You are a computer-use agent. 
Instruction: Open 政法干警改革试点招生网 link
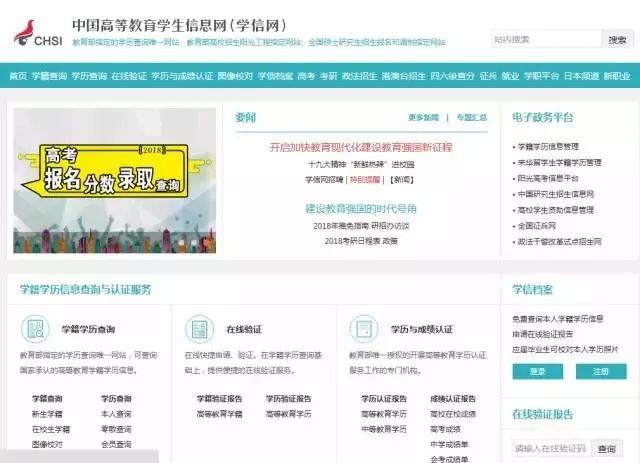560,242
